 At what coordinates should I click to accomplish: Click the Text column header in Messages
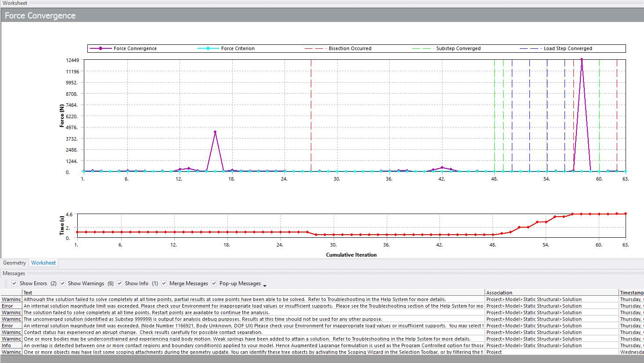28,293
